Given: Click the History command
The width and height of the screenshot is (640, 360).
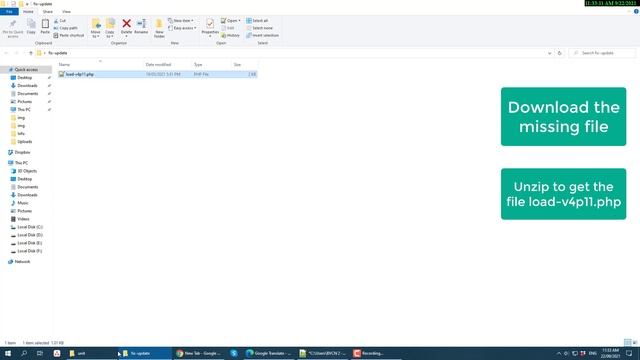Looking at the screenshot, I should tap(230, 36).
